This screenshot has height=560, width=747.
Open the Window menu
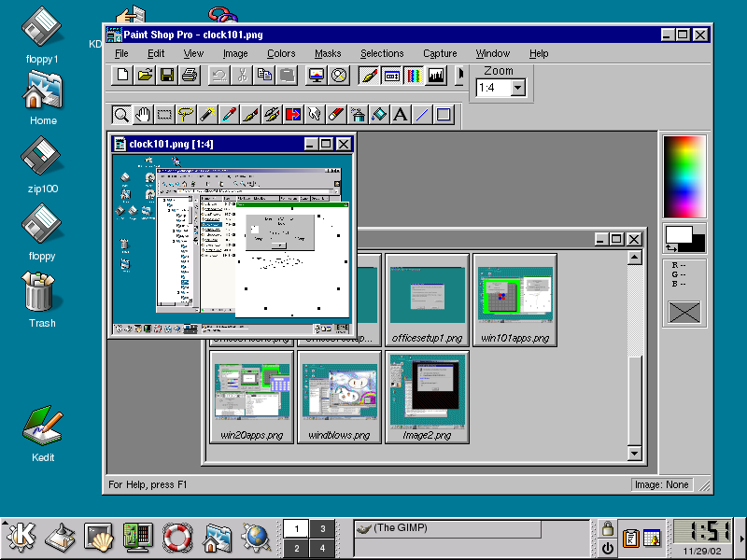(x=493, y=53)
